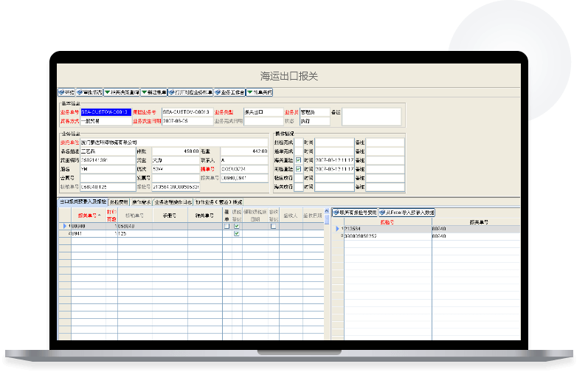This screenshot has height=375, width=588.
Task: Click the first icon button in the toolbar
Action: pos(66,92)
